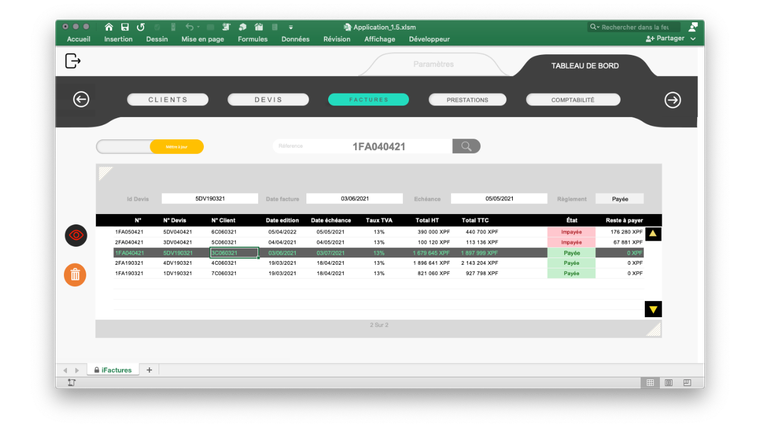Click the document icon beside Application_1.5.xlsm
The width and height of the screenshot is (760, 427).
pyautogui.click(x=347, y=27)
